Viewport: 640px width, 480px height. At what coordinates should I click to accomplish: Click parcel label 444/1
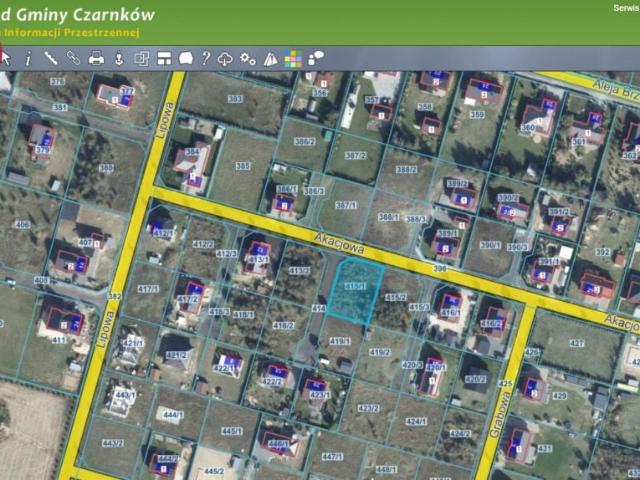[x=173, y=415]
